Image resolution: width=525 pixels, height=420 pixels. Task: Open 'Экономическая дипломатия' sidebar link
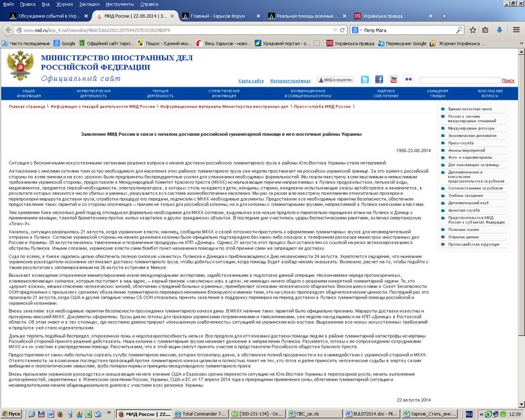tap(472, 136)
